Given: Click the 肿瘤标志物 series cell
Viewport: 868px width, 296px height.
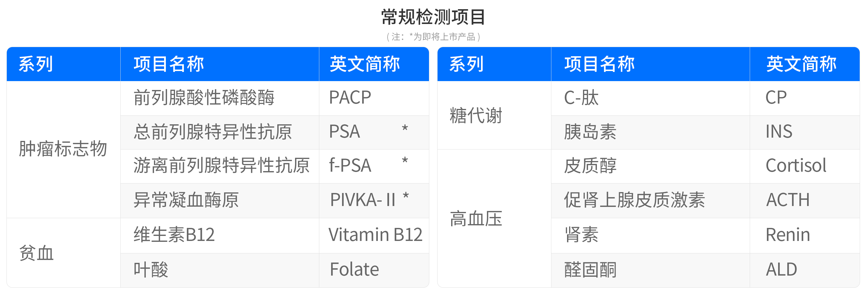Looking at the screenshot, I should pos(64,149).
